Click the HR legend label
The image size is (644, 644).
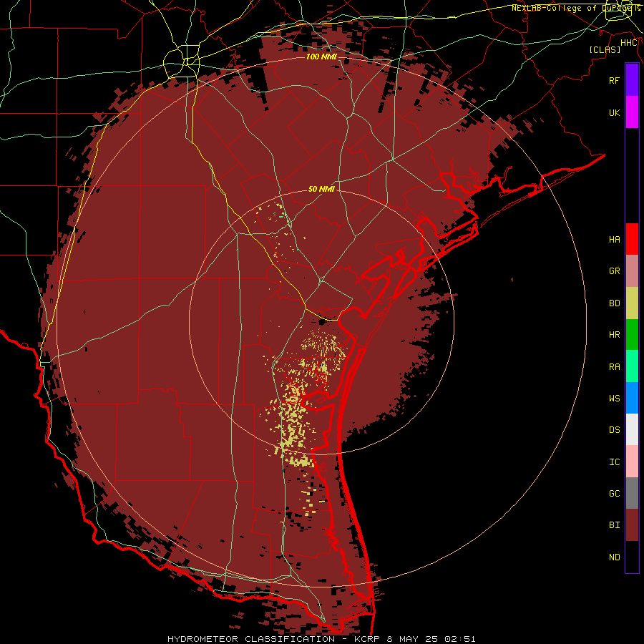[614, 335]
